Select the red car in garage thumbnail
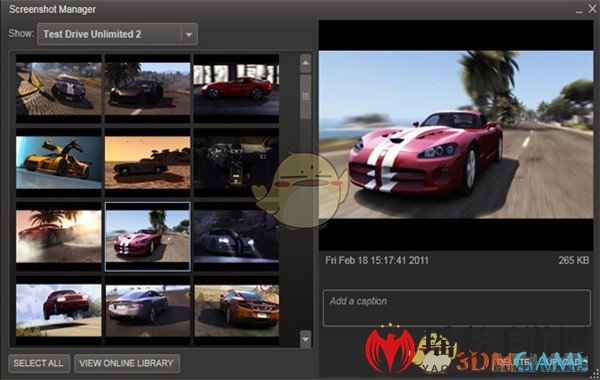600x380 pixels. (236, 89)
